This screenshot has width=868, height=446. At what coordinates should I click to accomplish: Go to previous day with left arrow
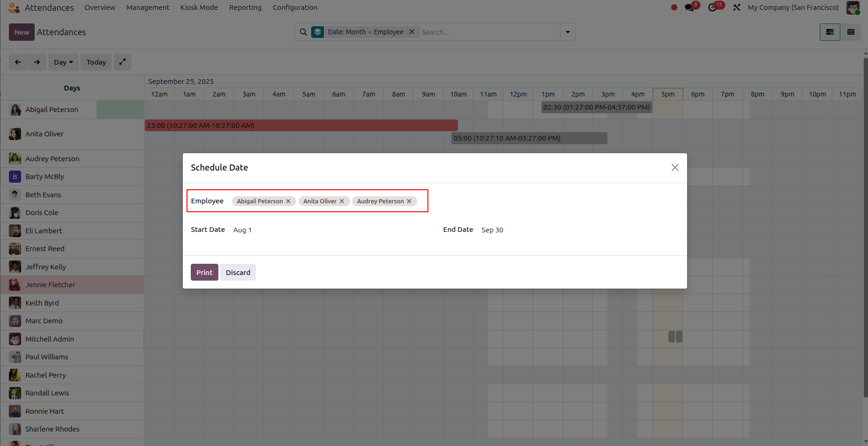coord(18,62)
